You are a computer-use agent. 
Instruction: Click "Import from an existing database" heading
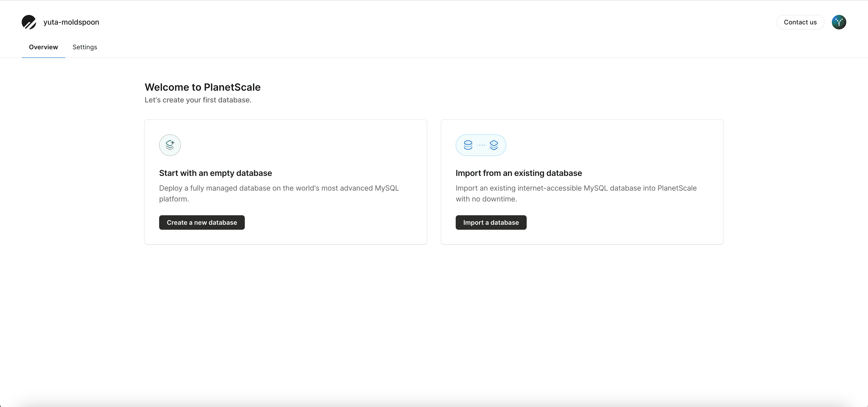519,173
